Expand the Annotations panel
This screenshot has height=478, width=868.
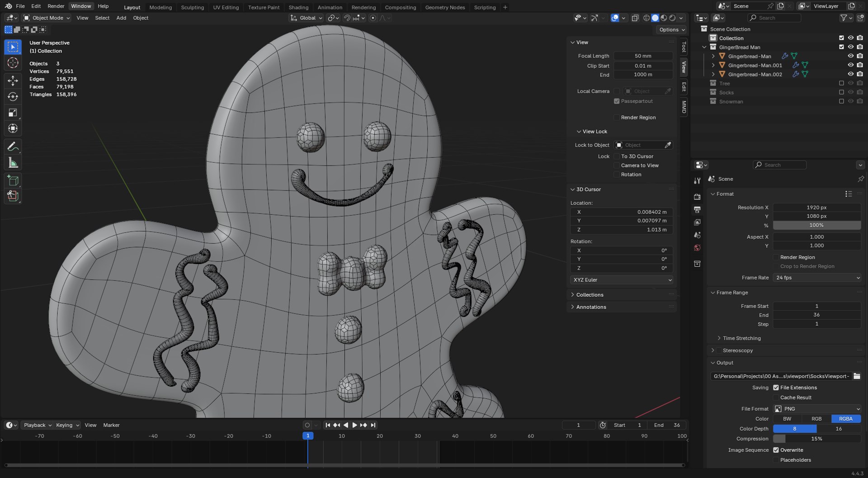(591, 307)
